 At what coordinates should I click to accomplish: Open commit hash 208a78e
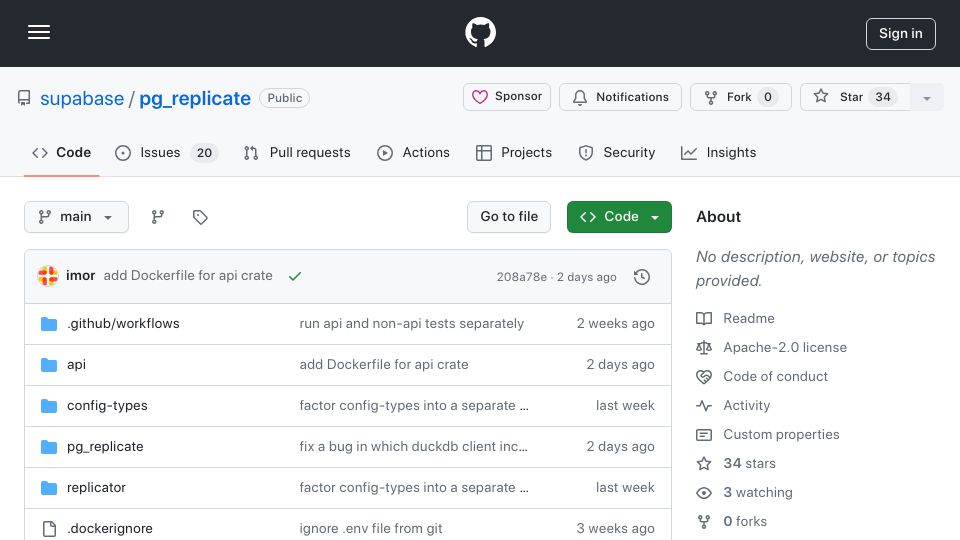click(x=522, y=277)
